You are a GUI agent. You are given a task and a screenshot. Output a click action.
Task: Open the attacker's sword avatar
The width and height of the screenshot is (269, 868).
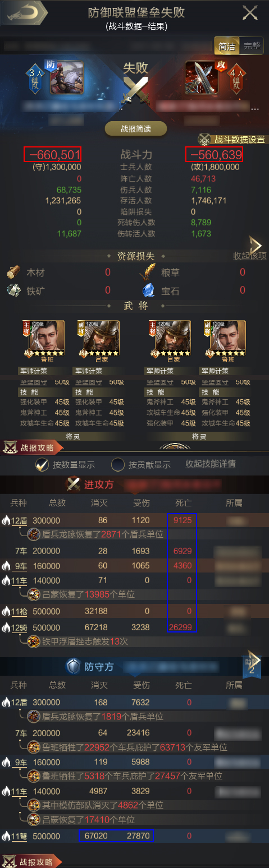pyautogui.click(x=202, y=77)
